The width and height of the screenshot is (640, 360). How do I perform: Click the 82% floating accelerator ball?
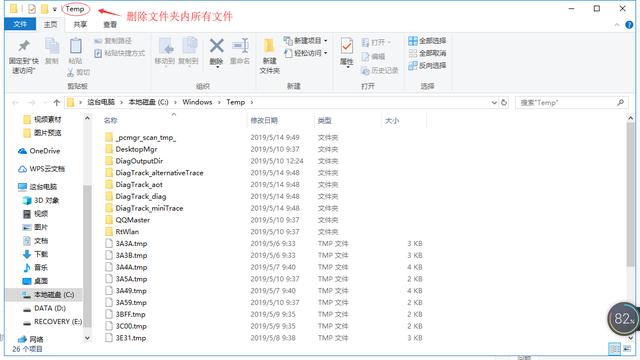623,318
